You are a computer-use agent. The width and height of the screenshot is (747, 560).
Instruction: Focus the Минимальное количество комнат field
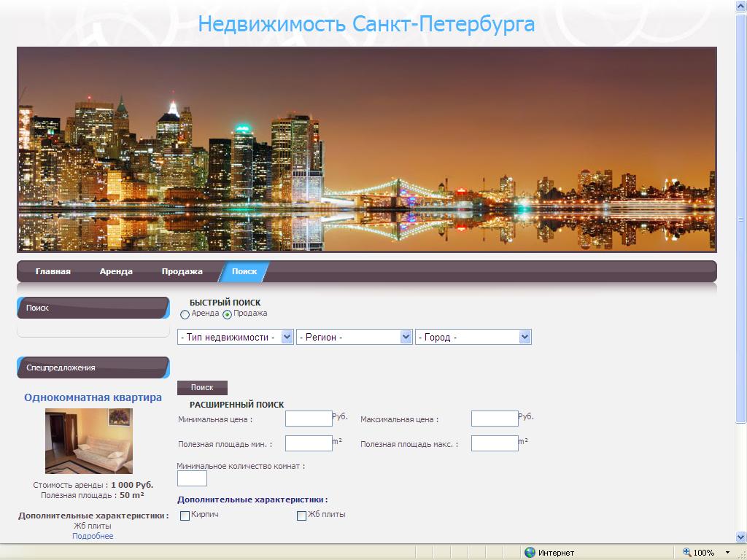(x=192, y=478)
